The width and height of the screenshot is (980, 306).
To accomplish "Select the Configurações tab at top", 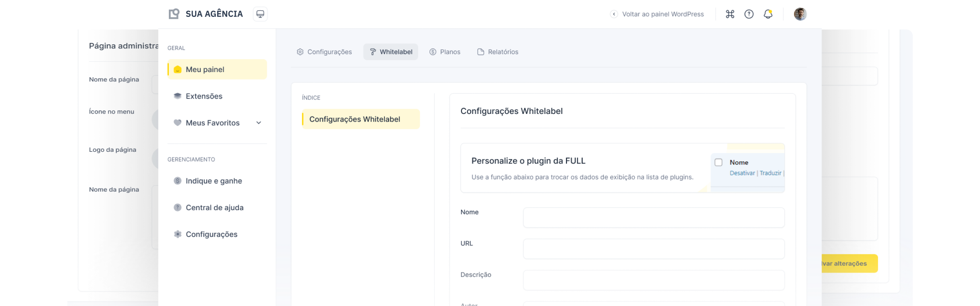I will coord(324,52).
